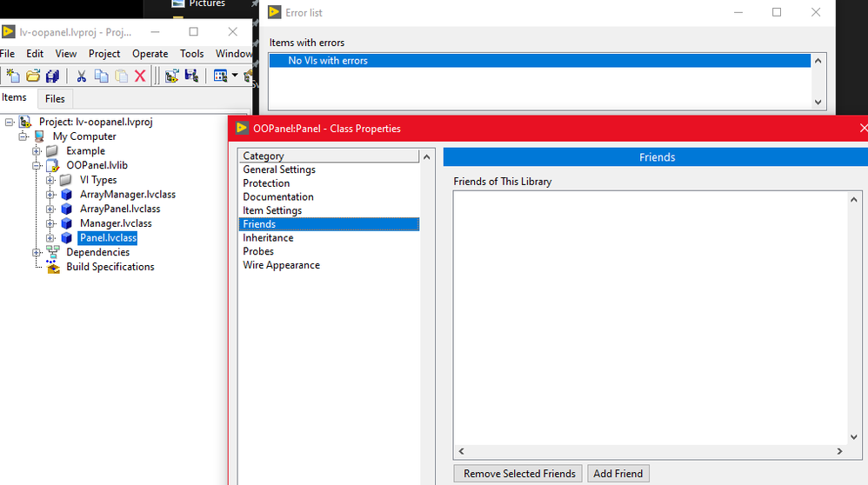
Task: Click the Filter project view icon
Action: [x=220, y=76]
